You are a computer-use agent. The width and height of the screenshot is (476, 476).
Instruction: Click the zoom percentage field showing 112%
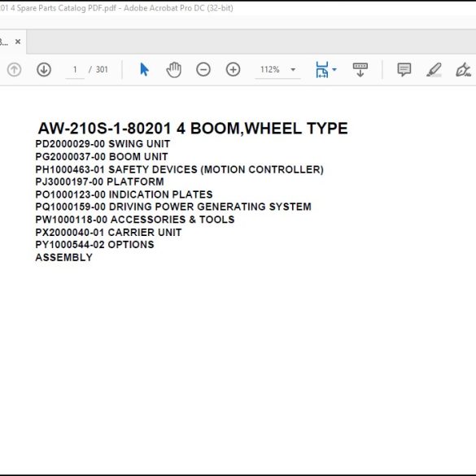[x=270, y=69]
